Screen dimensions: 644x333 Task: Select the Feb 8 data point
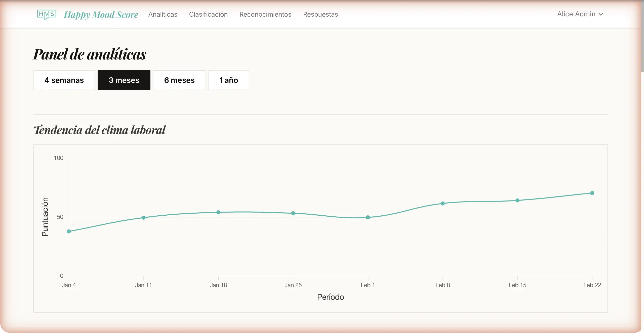coord(443,203)
